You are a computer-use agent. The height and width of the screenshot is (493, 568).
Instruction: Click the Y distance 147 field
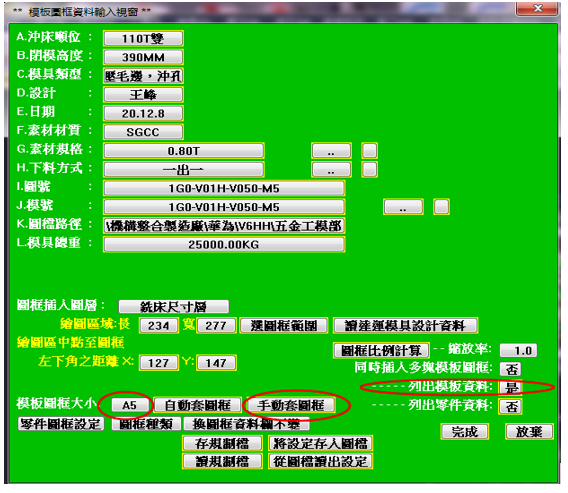coord(216,363)
